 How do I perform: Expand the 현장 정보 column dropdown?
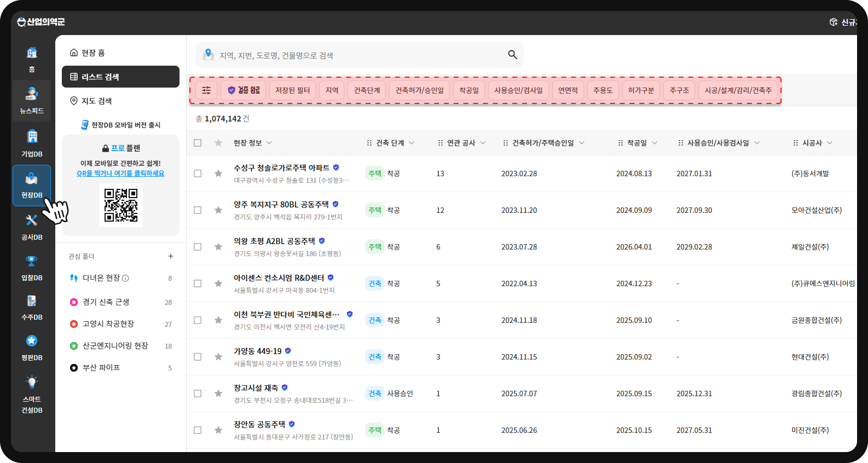click(x=269, y=143)
